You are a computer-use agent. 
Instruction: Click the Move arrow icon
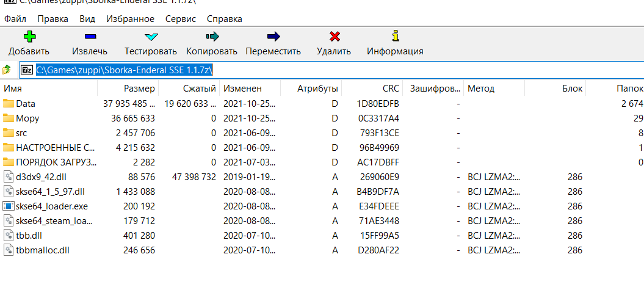pyautogui.click(x=273, y=37)
